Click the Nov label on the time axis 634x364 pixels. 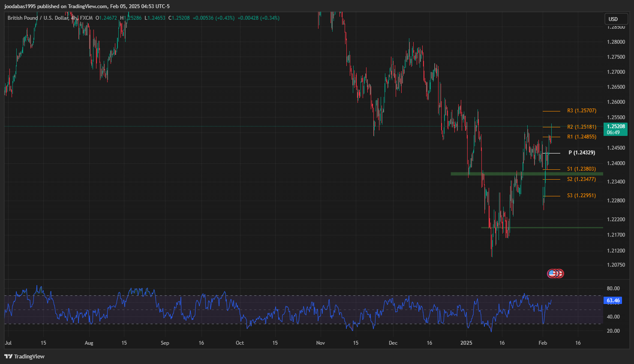tap(320, 343)
